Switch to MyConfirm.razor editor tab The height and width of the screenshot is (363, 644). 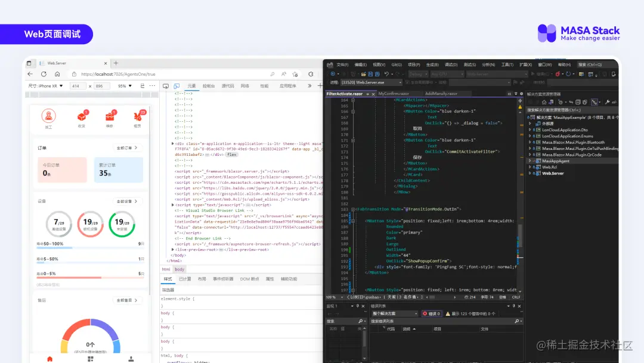click(394, 94)
